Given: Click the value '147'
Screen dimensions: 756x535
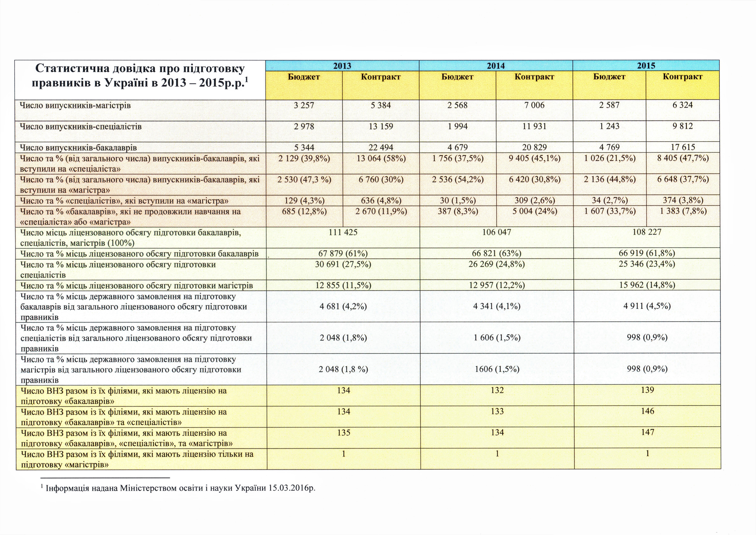Looking at the screenshot, I should [647, 432].
